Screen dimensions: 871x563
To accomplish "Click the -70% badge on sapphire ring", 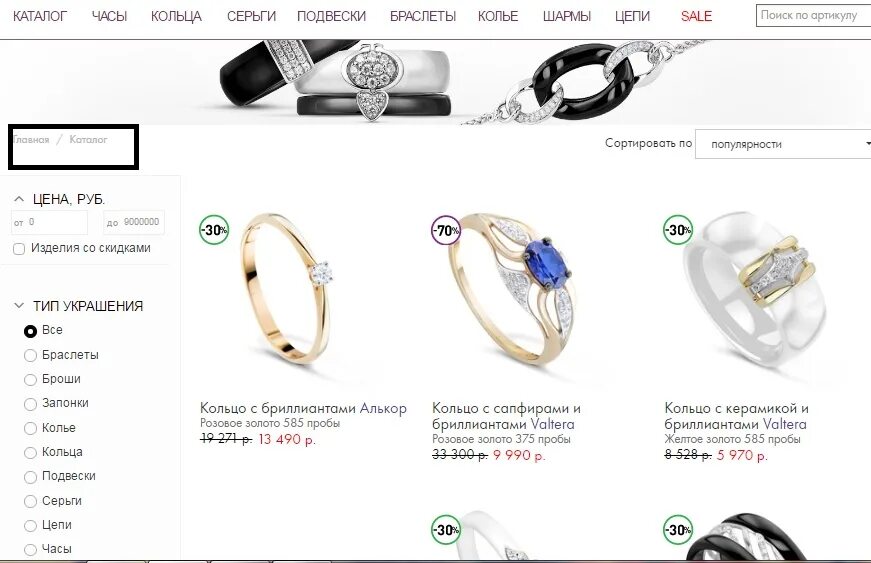I will tap(446, 229).
